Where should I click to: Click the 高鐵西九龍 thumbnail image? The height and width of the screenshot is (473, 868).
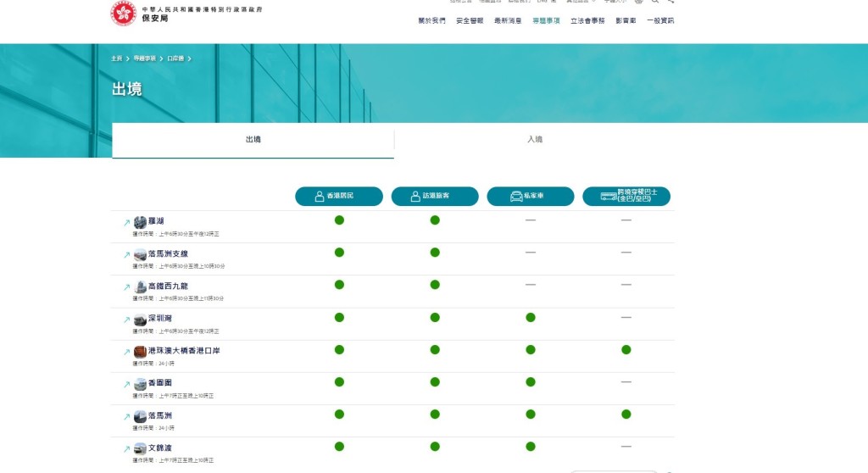coord(140,287)
